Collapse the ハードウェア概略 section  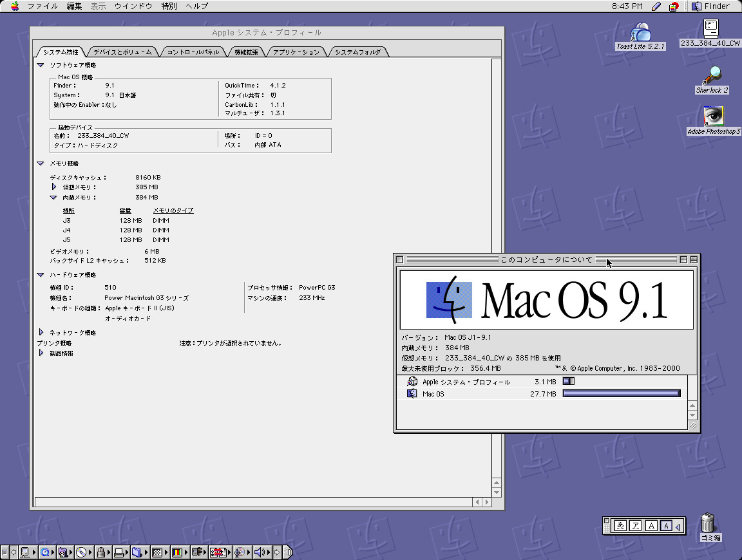coord(41,275)
